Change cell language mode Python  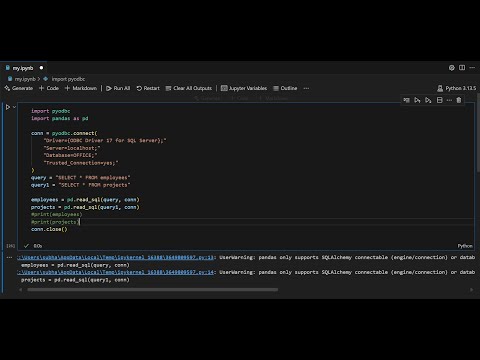coord(465,246)
